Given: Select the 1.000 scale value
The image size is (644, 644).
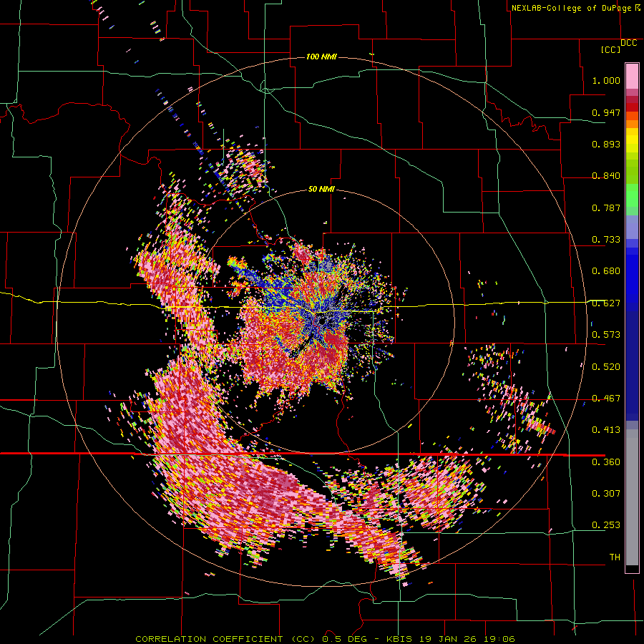Looking at the screenshot, I should tap(606, 80).
